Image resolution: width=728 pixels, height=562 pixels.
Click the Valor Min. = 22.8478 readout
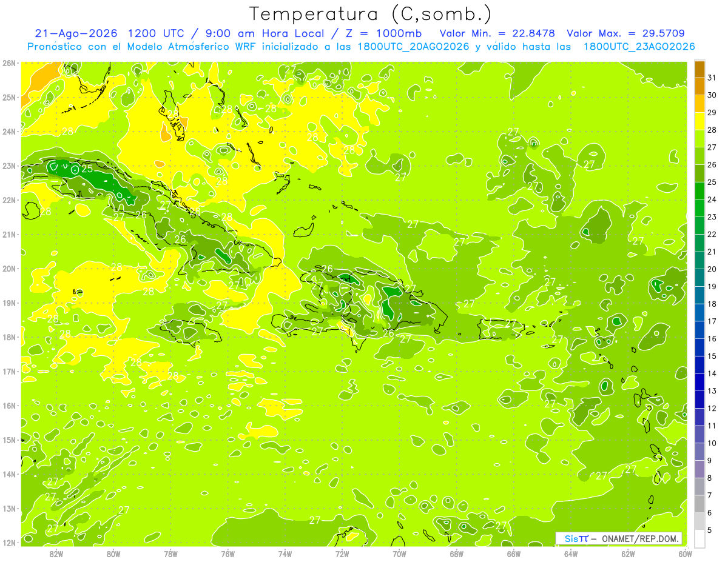coord(498,33)
